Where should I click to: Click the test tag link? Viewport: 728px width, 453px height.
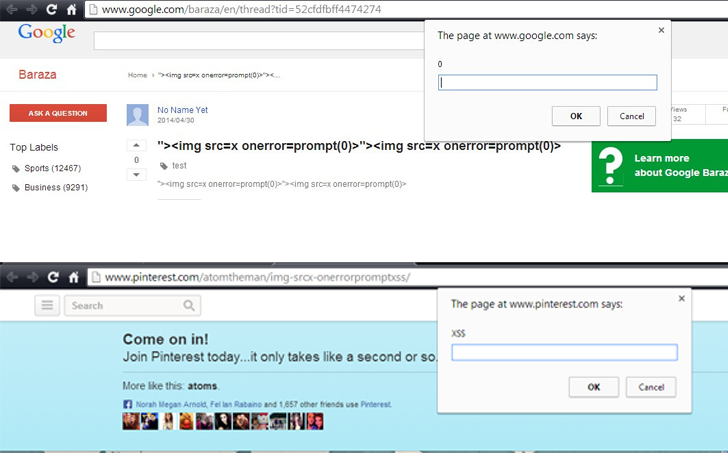179,166
